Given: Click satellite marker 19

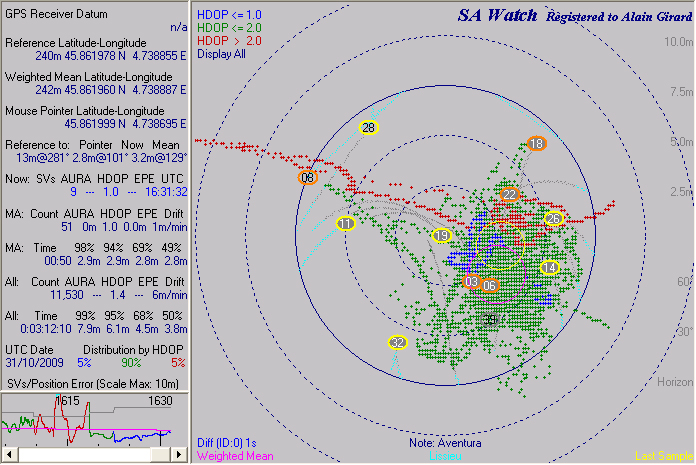Looking at the screenshot, I should click(442, 235).
